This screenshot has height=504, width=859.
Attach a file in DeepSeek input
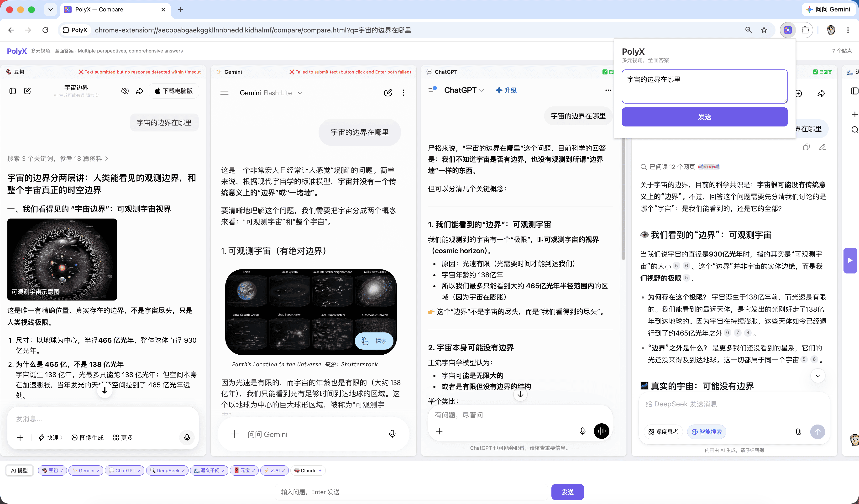click(799, 432)
